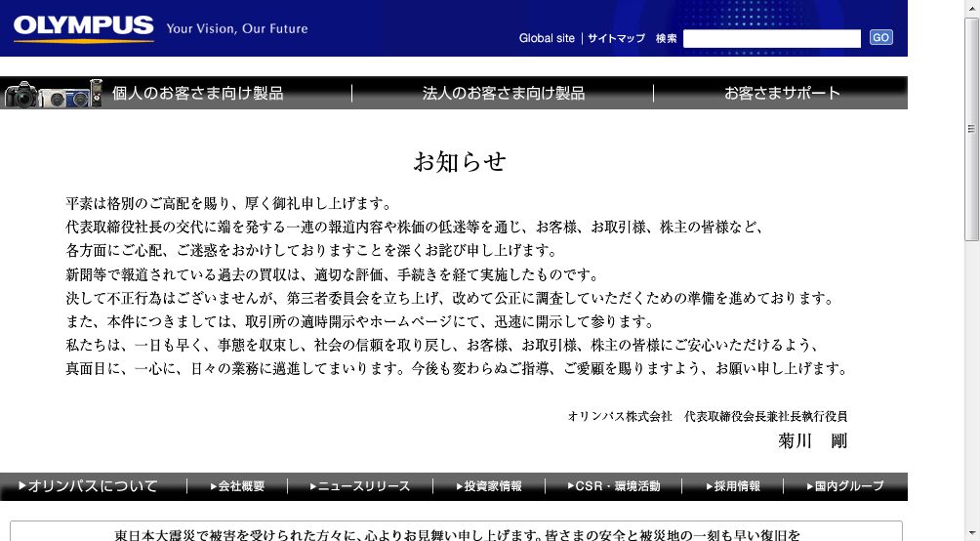The height and width of the screenshot is (541, 980).
Task: Click the line beginning 私たちは、一日も早く
Action: [443, 346]
